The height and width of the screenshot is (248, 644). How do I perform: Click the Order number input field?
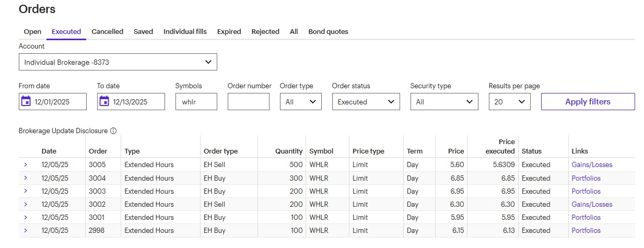click(x=248, y=102)
